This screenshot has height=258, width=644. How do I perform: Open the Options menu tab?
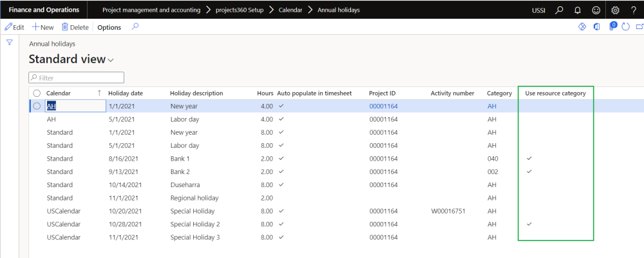click(x=109, y=27)
